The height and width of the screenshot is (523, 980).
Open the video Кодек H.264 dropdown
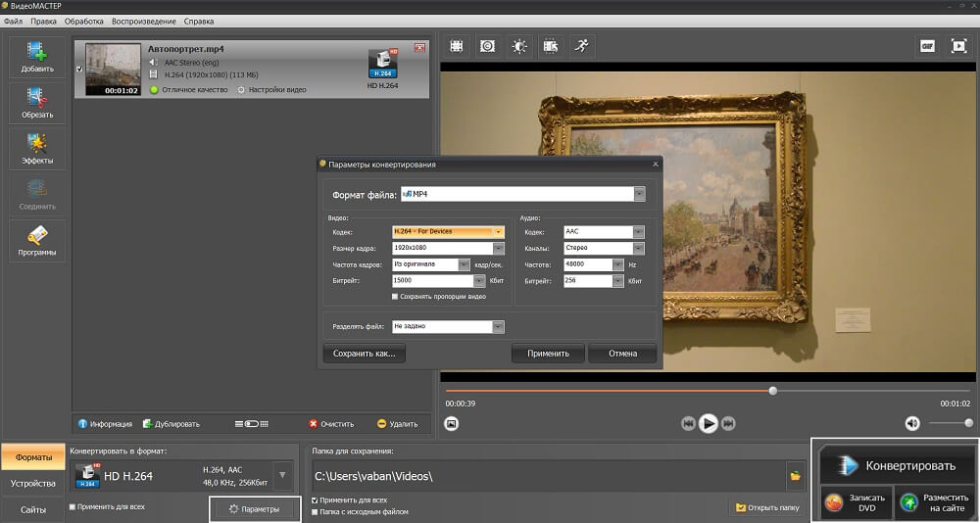[x=498, y=232]
